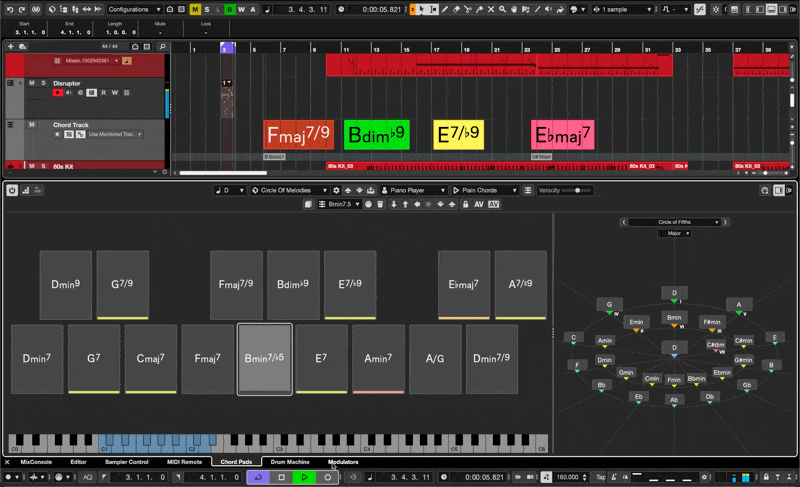Open the Drum Machine tab
800x487 pixels.
[290, 462]
